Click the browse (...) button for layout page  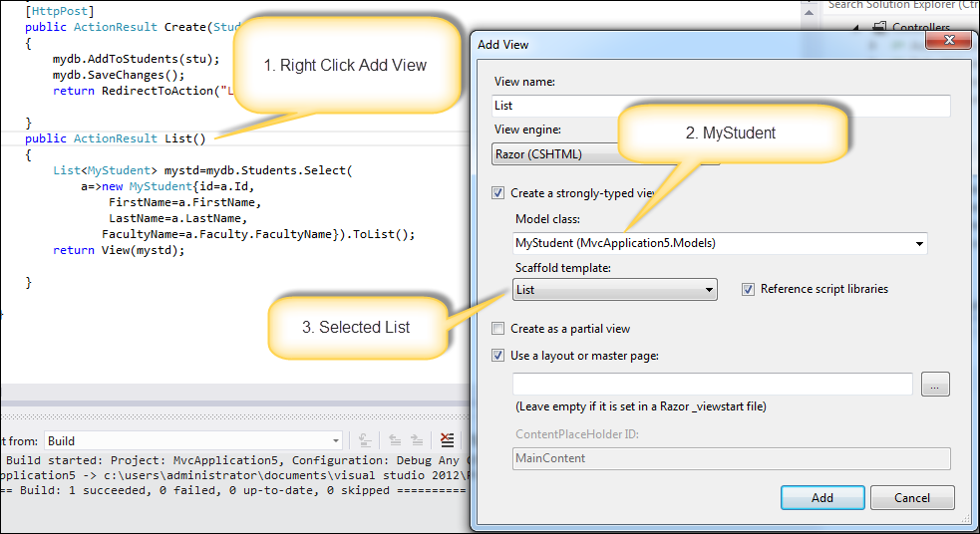935,385
